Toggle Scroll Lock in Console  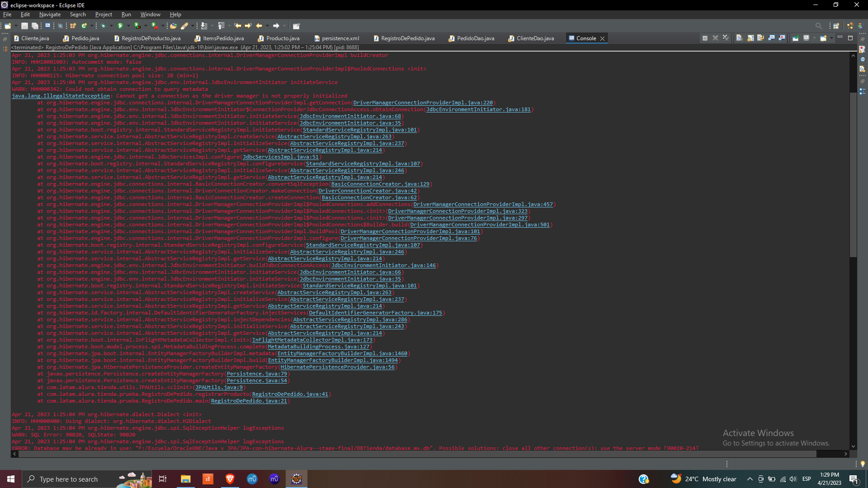point(751,38)
